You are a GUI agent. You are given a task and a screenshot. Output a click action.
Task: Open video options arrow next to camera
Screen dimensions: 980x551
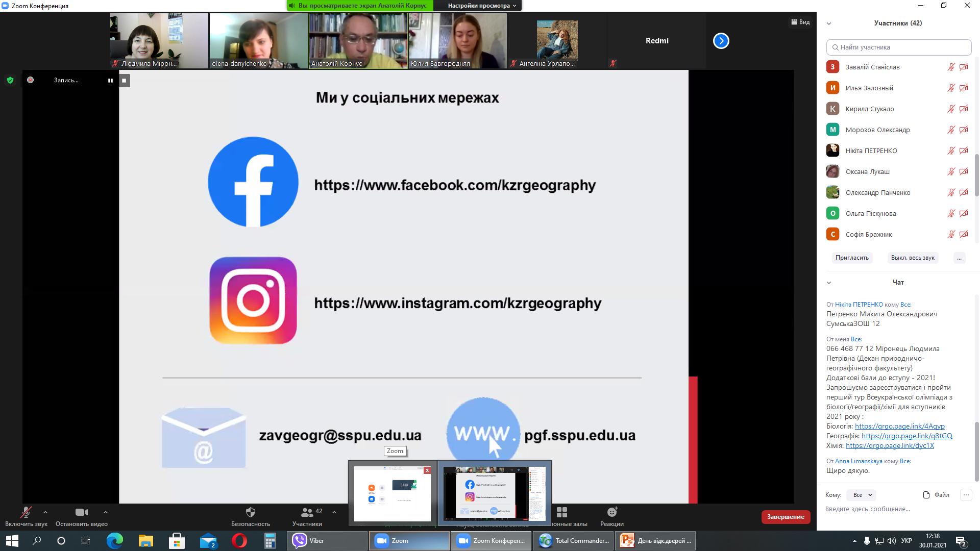tap(106, 512)
